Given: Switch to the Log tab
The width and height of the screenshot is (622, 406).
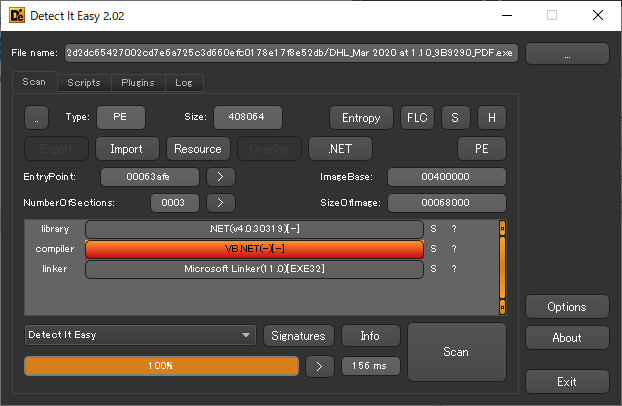Looking at the screenshot, I should [184, 83].
